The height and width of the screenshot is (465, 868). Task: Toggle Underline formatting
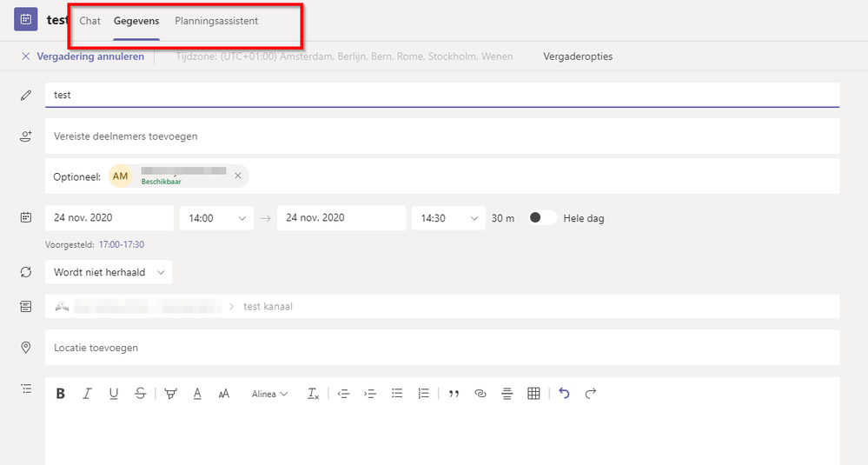[x=114, y=394]
